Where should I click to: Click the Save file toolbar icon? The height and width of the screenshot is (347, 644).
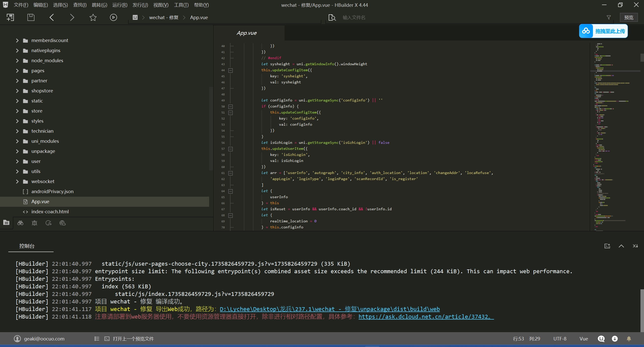31,17
